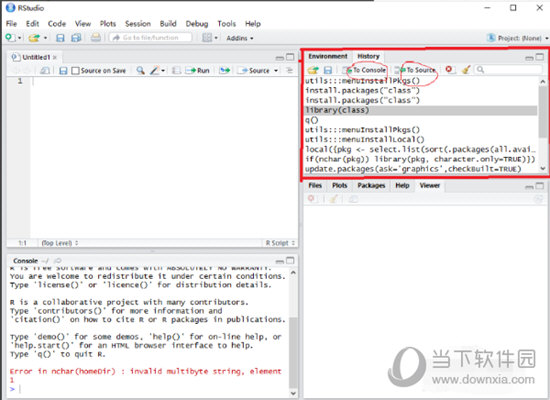Image resolution: width=550 pixels, height=400 pixels.
Task: Open the Addins dropdown
Action: click(x=240, y=38)
